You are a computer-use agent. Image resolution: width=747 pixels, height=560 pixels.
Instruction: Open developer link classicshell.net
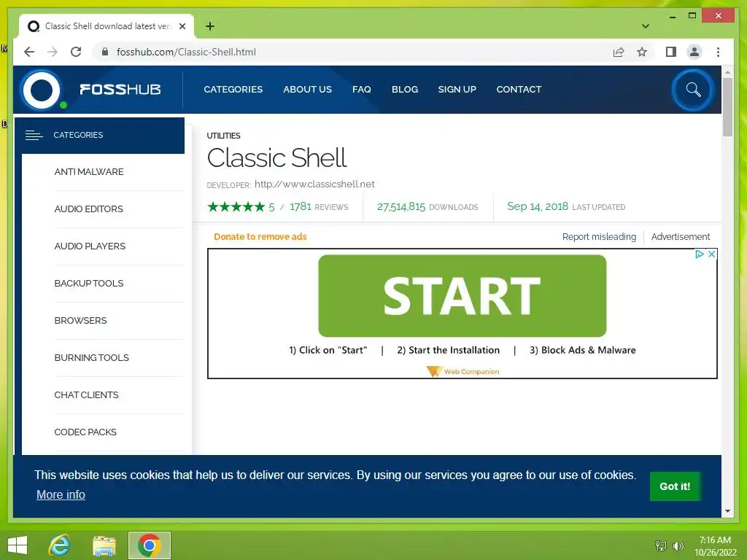point(314,184)
